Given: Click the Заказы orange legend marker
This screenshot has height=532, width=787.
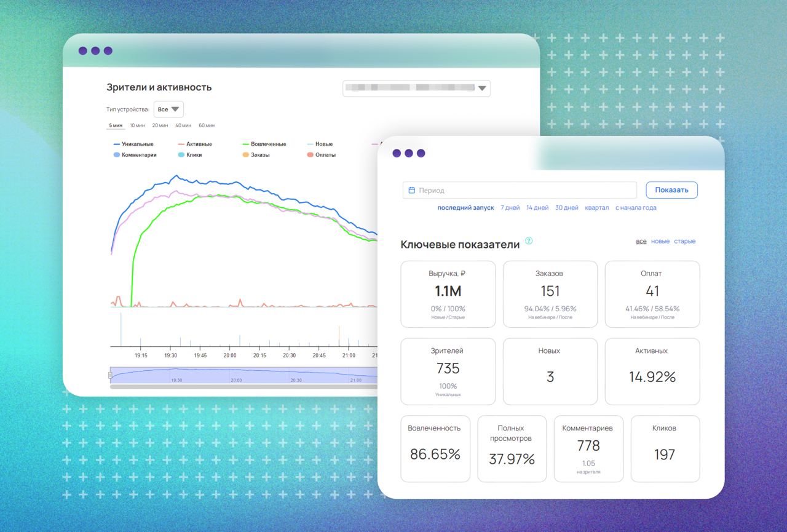Looking at the screenshot, I should tap(246, 155).
